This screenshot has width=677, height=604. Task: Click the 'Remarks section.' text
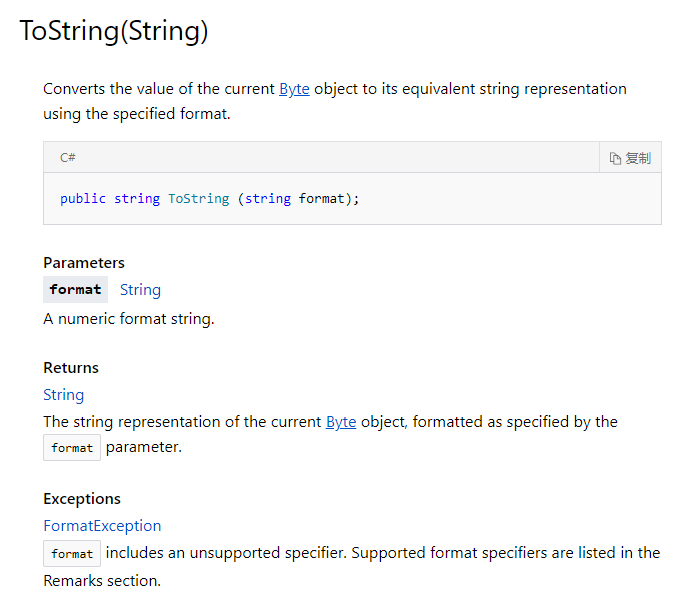(102, 581)
